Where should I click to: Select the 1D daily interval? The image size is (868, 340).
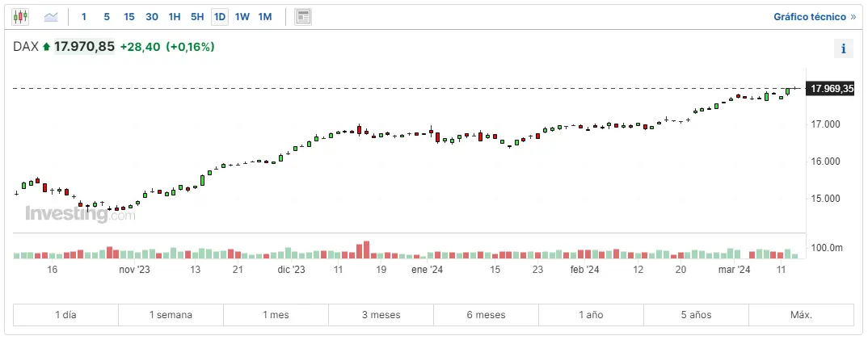coord(219,16)
